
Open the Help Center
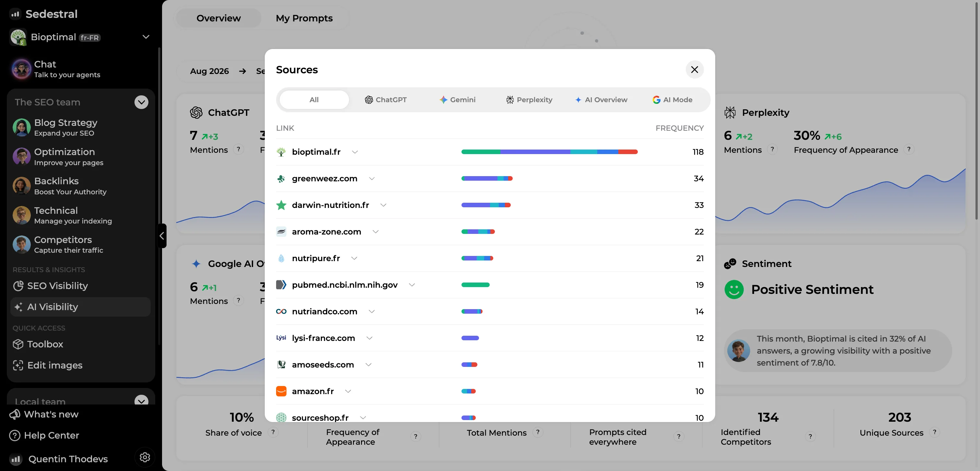pyautogui.click(x=44, y=435)
